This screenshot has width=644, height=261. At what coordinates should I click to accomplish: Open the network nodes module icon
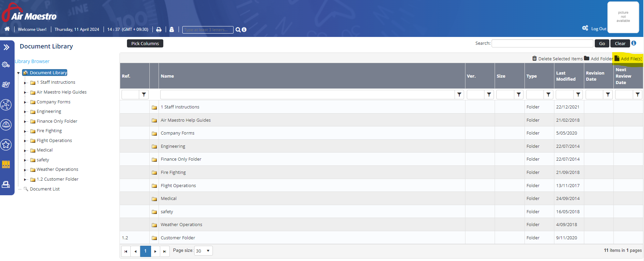point(6,105)
